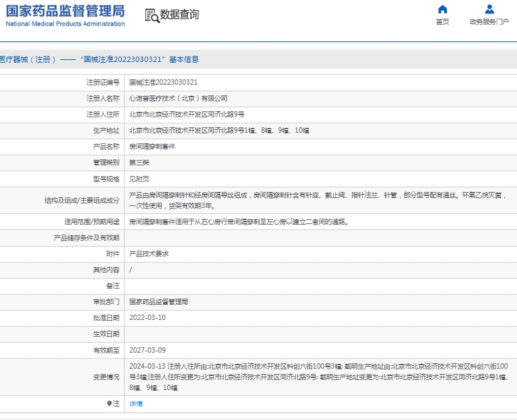Open the 详情 link in the 注 row
Image resolution: width=517 pixels, height=420 pixels.
136,403
